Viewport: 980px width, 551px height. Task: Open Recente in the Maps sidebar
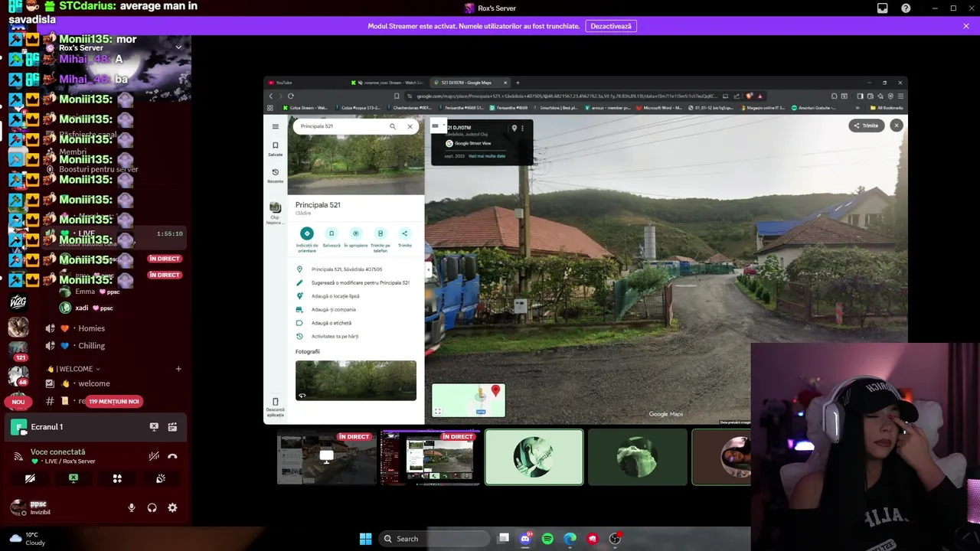point(276,176)
